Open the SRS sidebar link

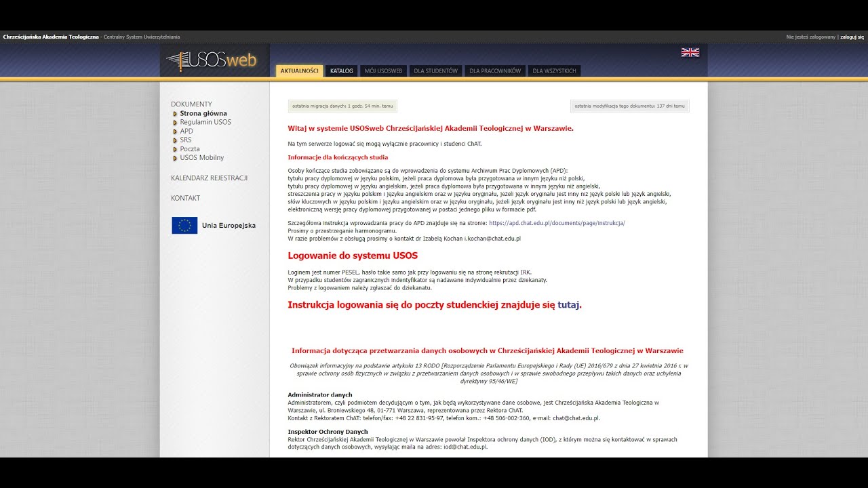click(x=186, y=140)
